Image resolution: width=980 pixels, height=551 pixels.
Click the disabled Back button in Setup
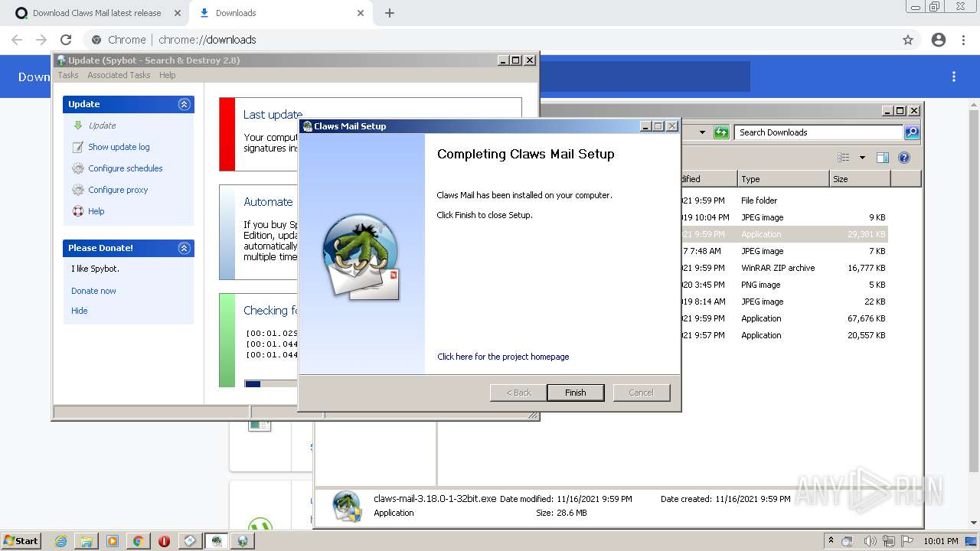(x=518, y=393)
